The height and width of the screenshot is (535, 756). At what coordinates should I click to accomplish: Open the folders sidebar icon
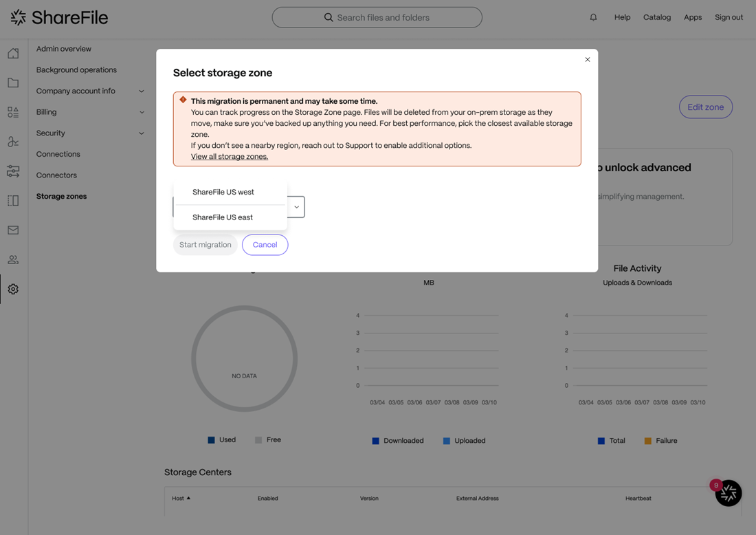14,83
